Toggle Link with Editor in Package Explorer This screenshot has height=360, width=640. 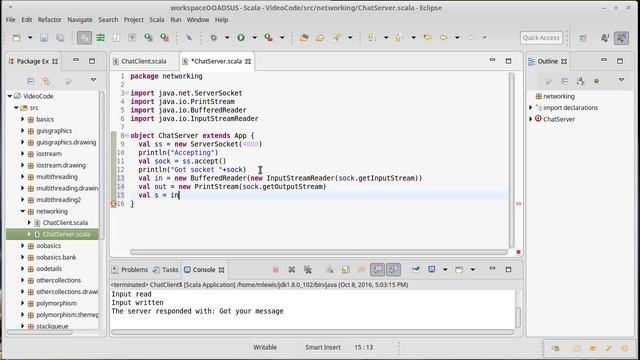coord(47,81)
